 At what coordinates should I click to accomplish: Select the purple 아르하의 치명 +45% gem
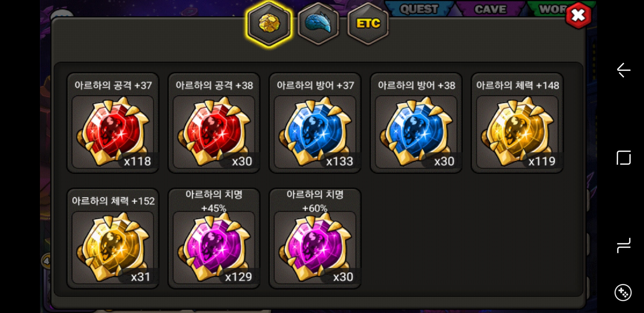coord(214,248)
